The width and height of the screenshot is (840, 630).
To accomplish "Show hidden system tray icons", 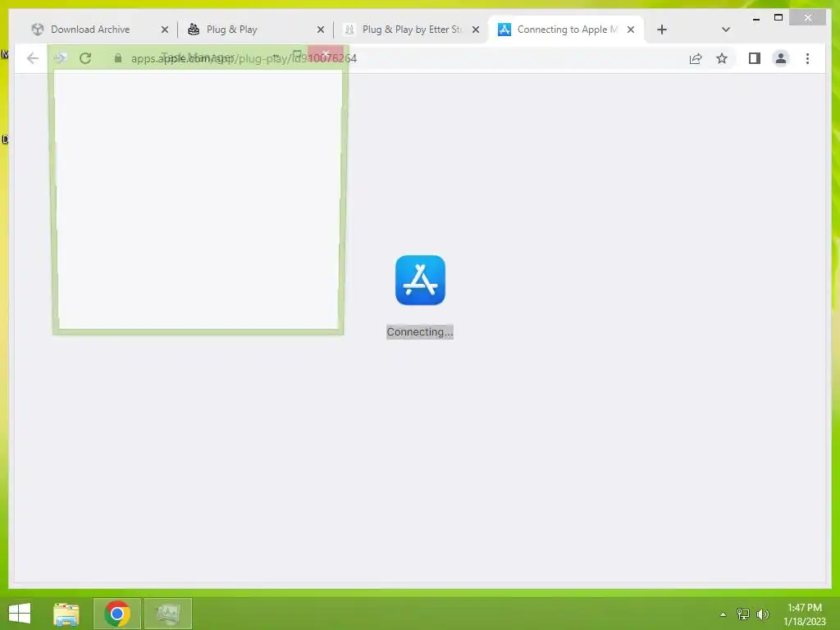I will 723,614.
